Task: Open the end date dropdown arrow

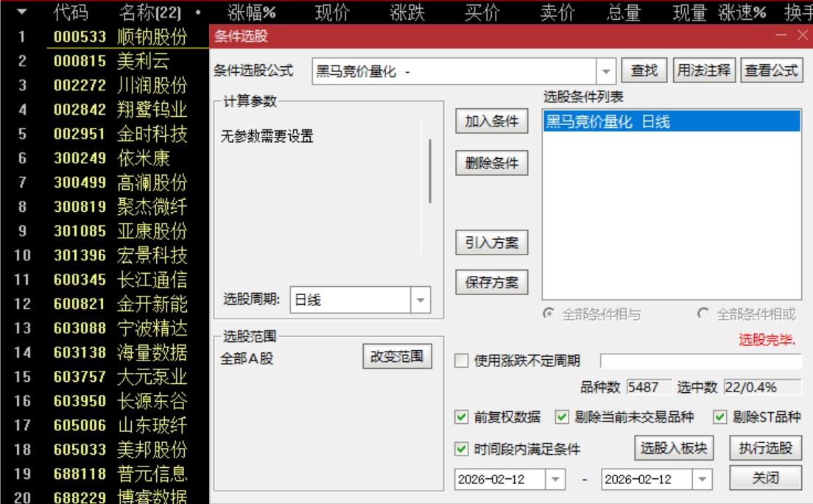Action: pyautogui.click(x=702, y=479)
